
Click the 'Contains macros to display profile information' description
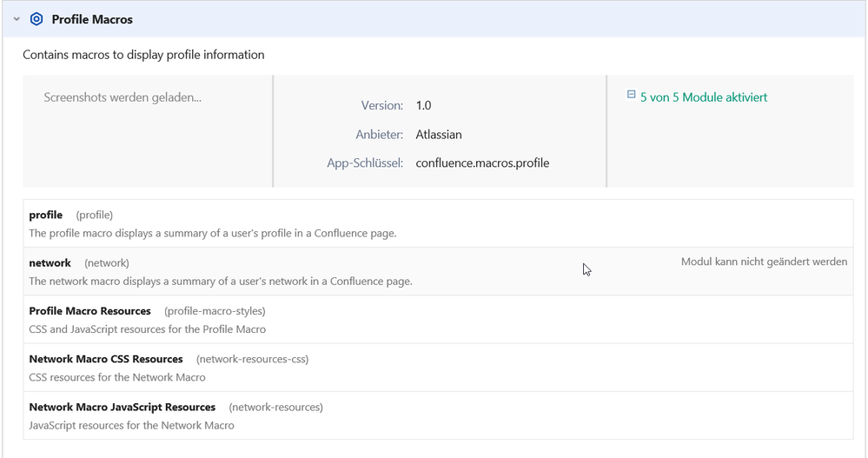pos(143,55)
